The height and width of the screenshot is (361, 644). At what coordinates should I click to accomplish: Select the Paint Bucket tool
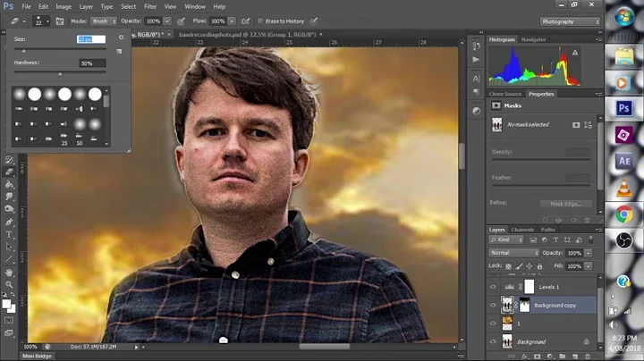click(9, 184)
